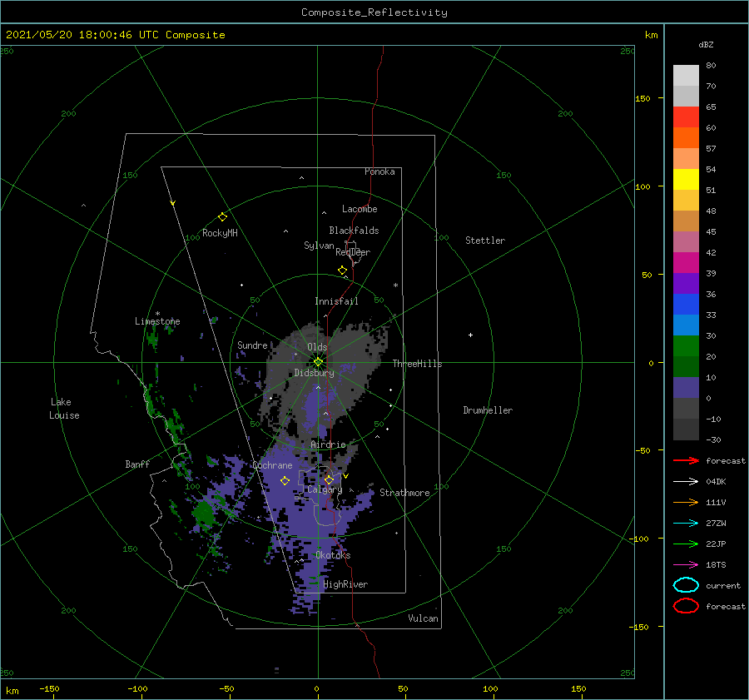Click the yellow diamond marker under Cochrane
The image size is (749, 700).
285,481
